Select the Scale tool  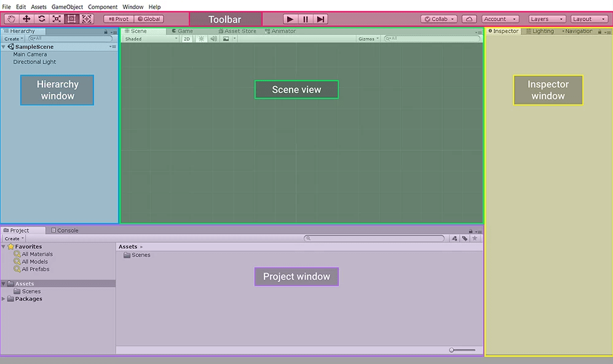[57, 18]
